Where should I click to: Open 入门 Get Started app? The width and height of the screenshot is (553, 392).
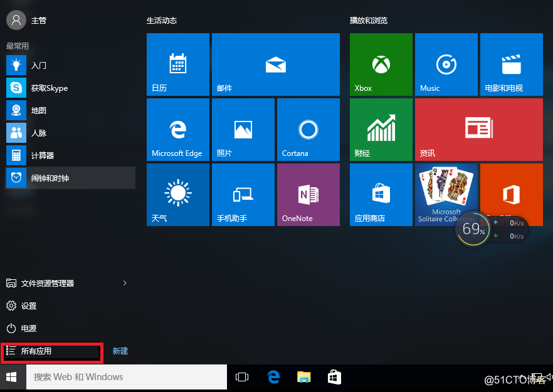pos(70,65)
